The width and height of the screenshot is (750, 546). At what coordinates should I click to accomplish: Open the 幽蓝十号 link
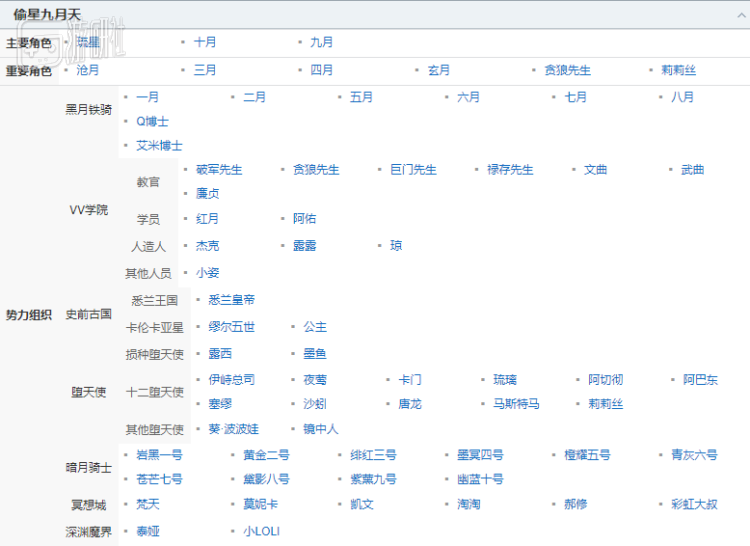pos(480,479)
